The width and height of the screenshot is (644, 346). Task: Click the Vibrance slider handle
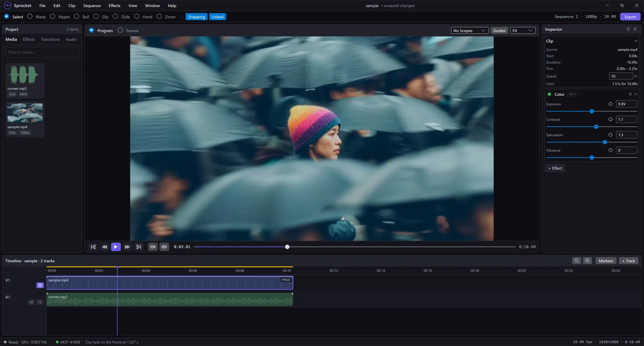tap(592, 158)
